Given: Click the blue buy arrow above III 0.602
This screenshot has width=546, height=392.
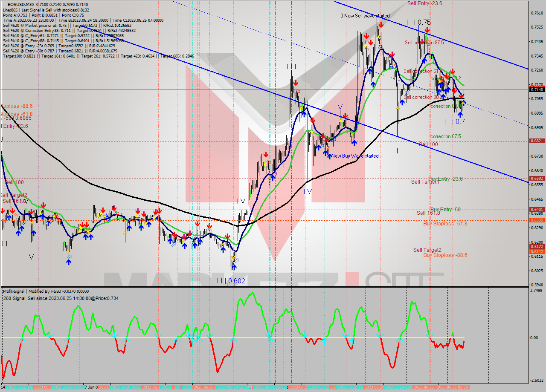Looking at the screenshot, I should pyautogui.click(x=234, y=267).
